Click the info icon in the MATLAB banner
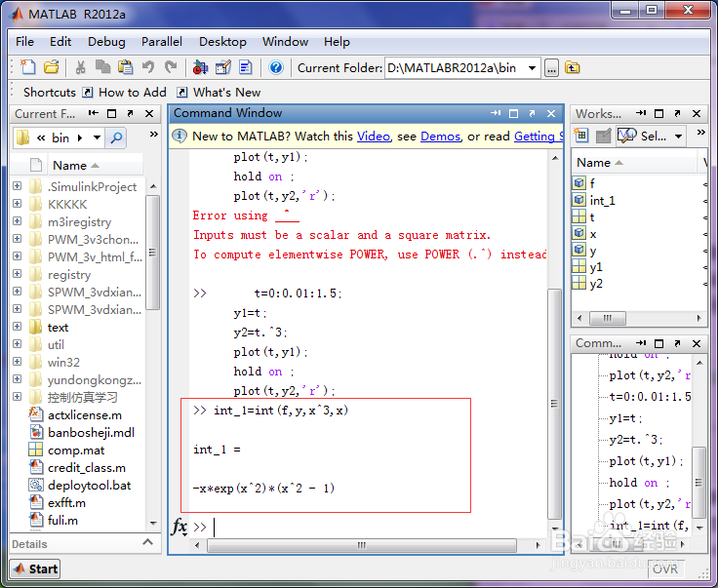The height and width of the screenshot is (588, 718). point(179,136)
